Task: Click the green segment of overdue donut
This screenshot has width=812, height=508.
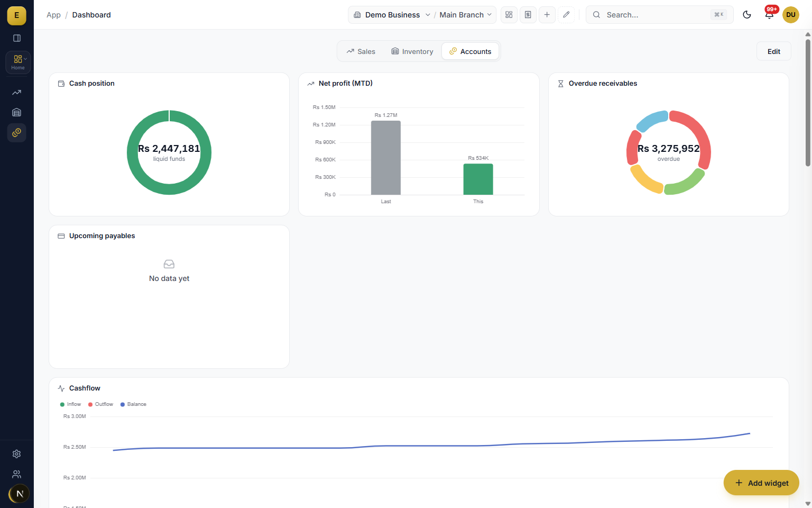Action: (x=686, y=184)
